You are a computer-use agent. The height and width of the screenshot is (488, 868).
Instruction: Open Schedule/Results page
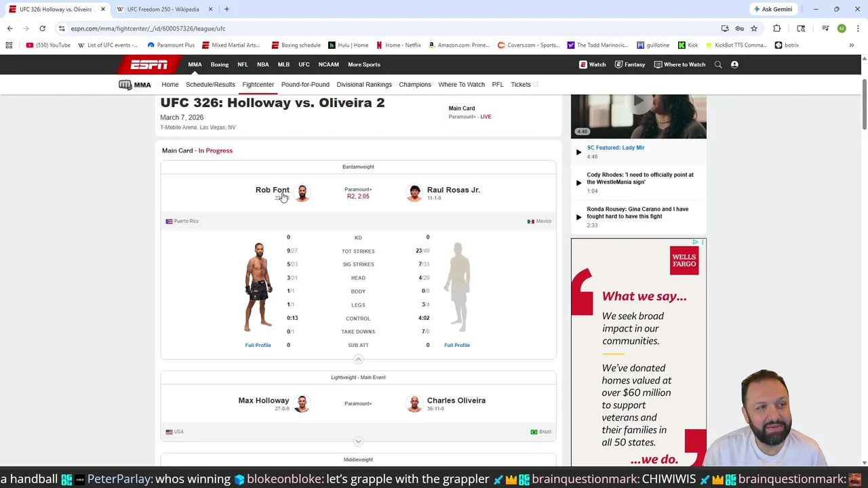pos(210,85)
